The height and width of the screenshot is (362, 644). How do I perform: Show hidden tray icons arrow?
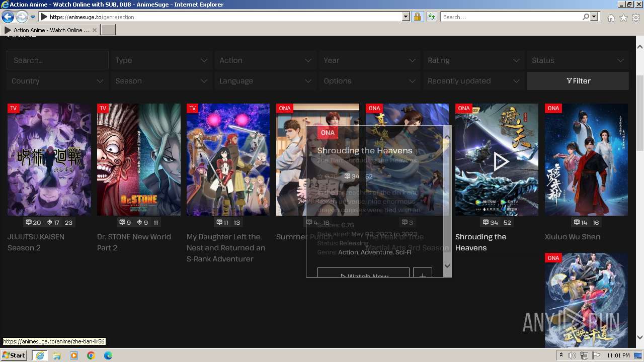tap(561, 355)
